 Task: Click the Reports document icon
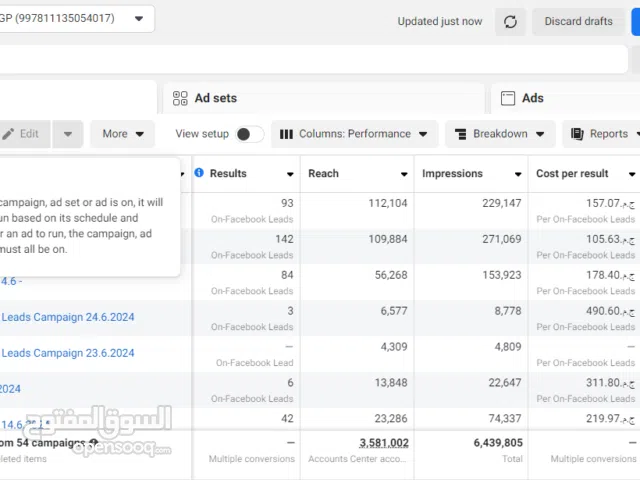click(x=577, y=134)
